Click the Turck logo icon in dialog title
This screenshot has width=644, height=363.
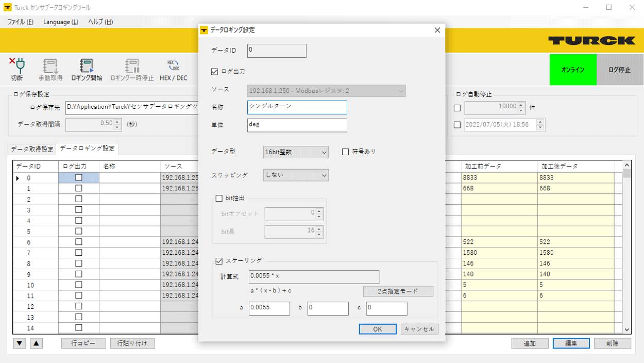tap(205, 30)
